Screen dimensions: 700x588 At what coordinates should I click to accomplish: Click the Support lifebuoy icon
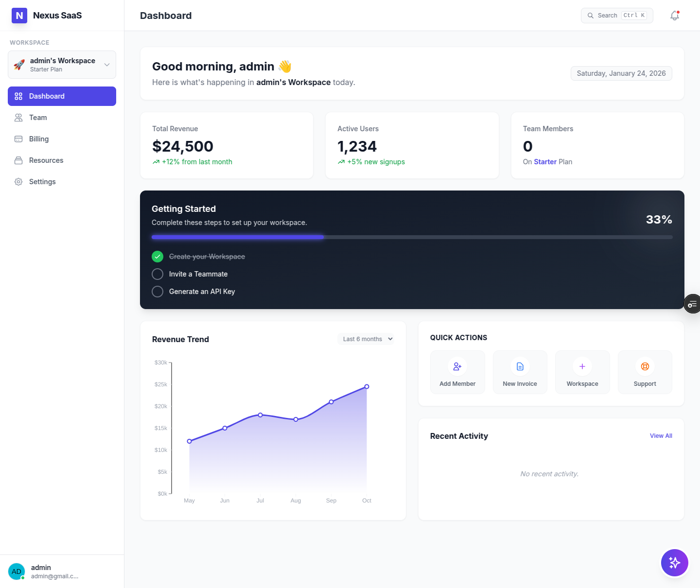click(645, 366)
